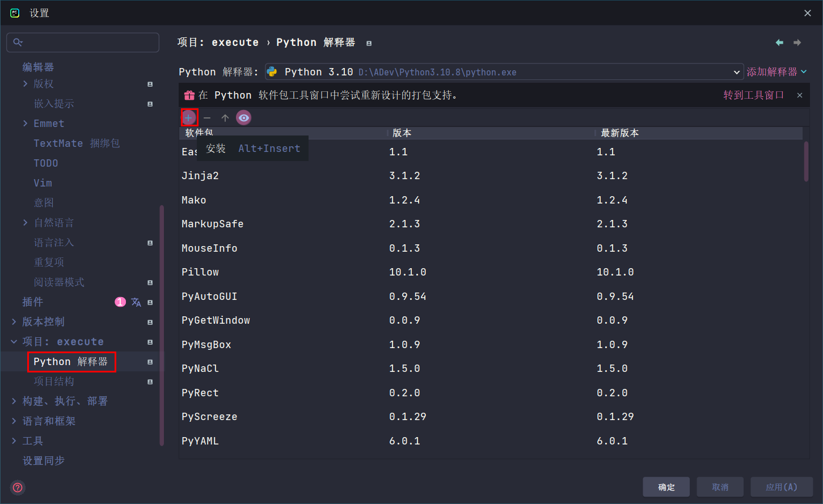
Task: Click the settings search field
Action: pos(83,42)
